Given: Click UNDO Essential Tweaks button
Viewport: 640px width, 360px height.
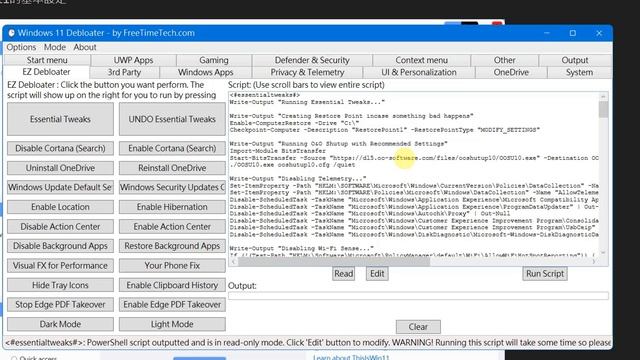Looking at the screenshot, I should pyautogui.click(x=172, y=119).
